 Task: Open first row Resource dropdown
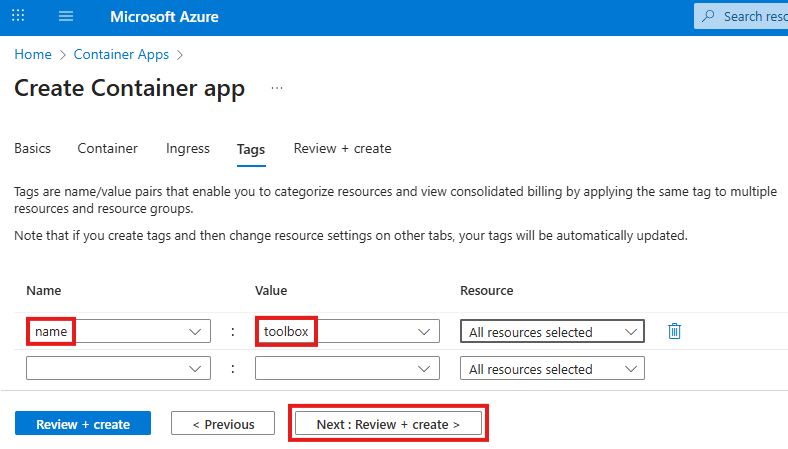tap(630, 332)
